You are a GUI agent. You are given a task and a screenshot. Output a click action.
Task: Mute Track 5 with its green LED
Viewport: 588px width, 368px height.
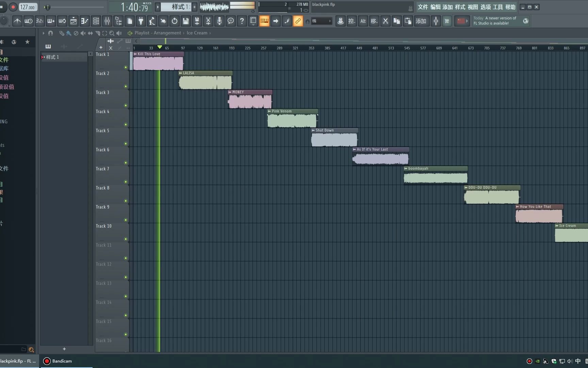point(126,144)
